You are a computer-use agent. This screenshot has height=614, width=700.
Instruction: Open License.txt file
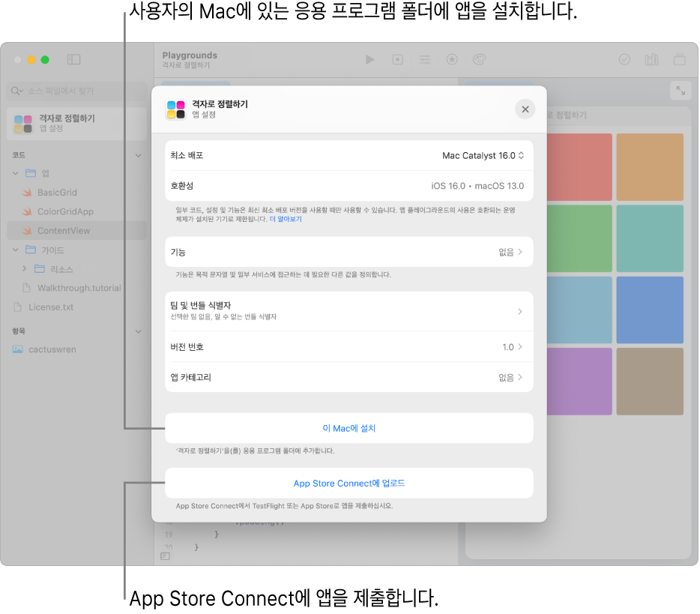[50, 307]
